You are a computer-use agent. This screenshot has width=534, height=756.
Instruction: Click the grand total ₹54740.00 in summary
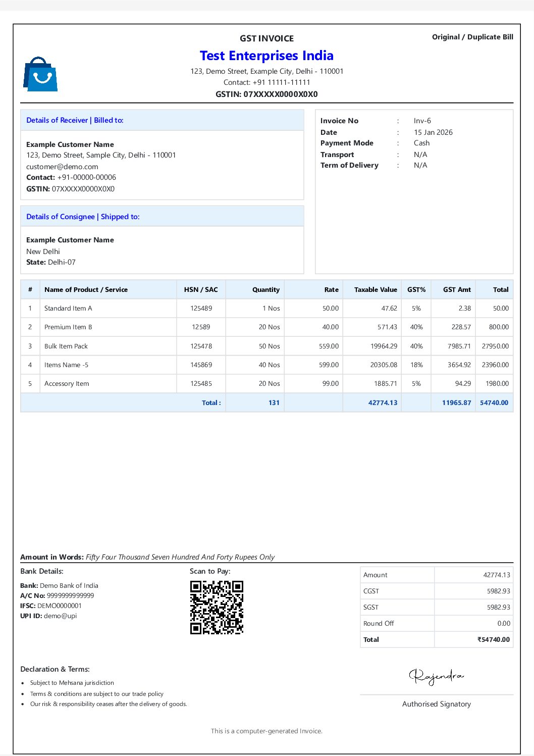click(x=494, y=640)
